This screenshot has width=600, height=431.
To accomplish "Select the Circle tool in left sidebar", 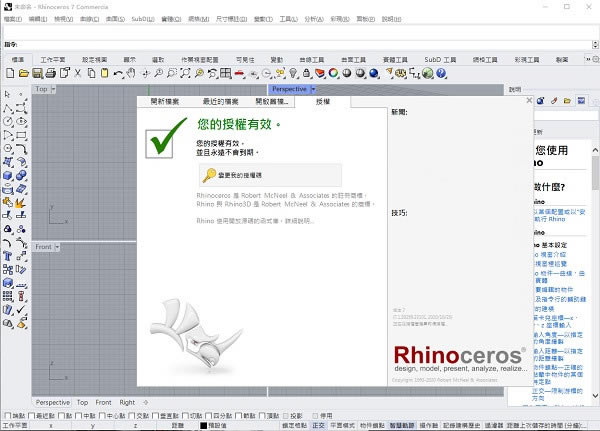I will (x=8, y=122).
